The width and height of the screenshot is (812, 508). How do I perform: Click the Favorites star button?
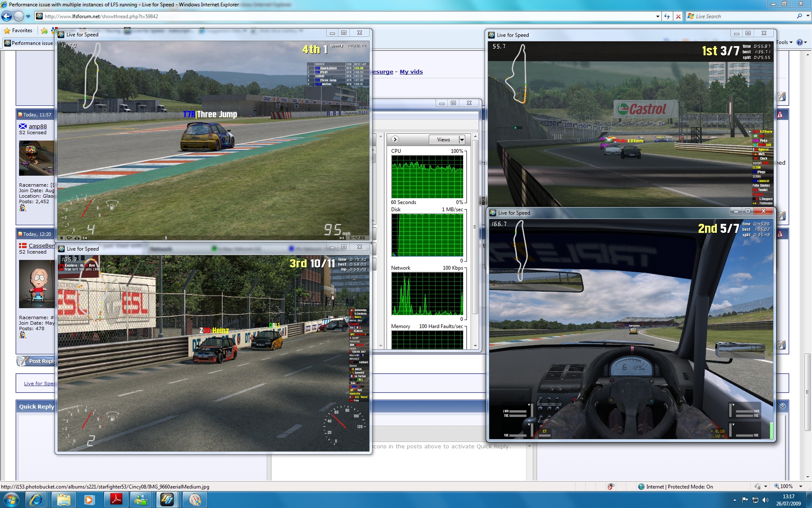[x=18, y=30]
